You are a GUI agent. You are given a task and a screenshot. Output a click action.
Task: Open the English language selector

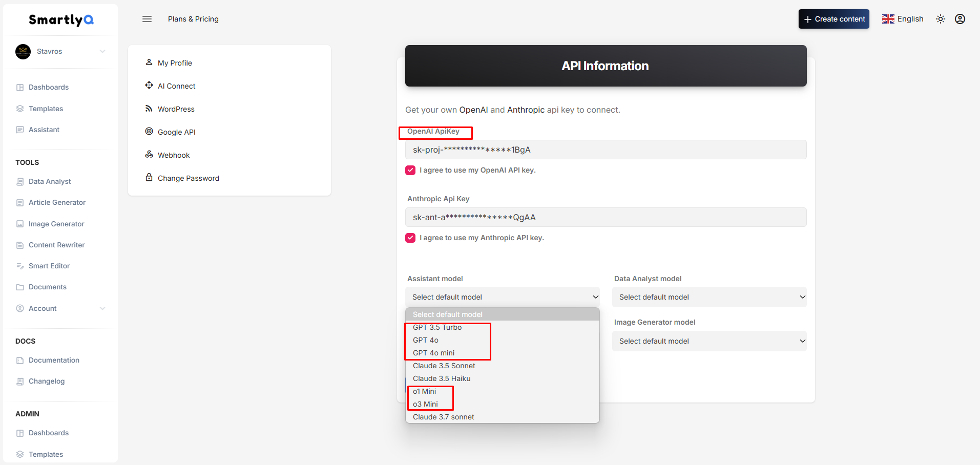(x=903, y=19)
